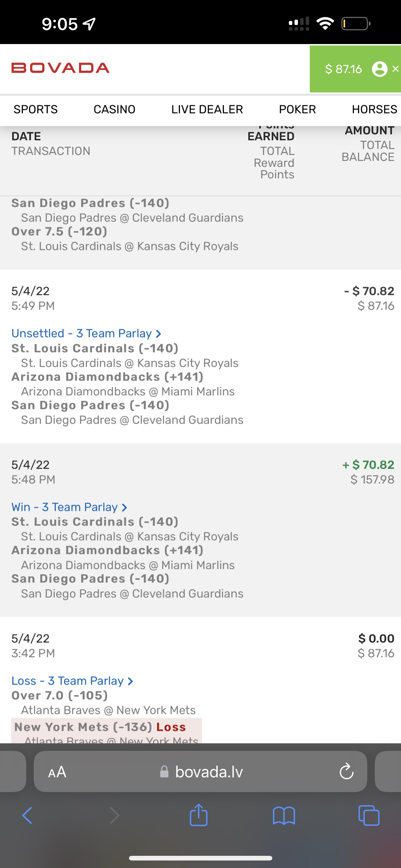This screenshot has width=401, height=868.
Task: Tap the Bovada logo
Action: click(x=60, y=68)
